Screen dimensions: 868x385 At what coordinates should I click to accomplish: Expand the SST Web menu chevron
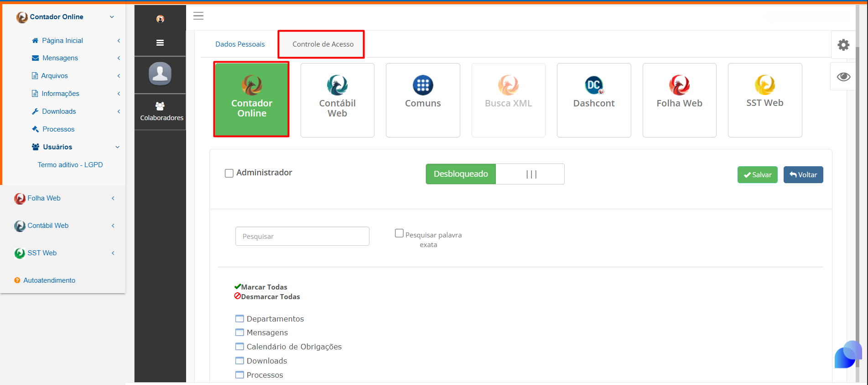[113, 253]
